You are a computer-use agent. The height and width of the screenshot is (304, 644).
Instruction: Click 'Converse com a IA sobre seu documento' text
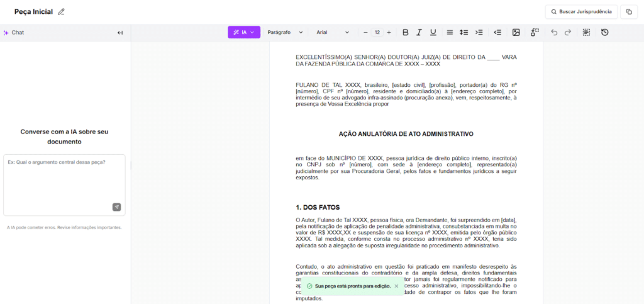(x=64, y=137)
